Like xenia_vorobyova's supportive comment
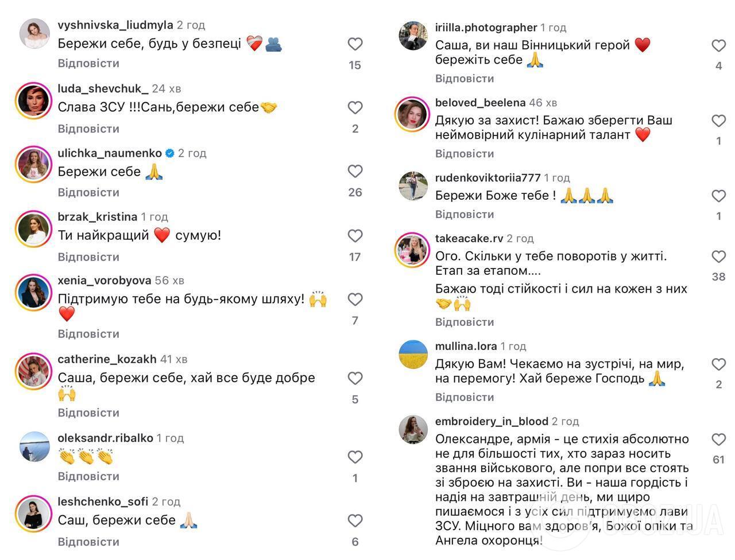Screen dimensions: 735x560 pos(355,299)
